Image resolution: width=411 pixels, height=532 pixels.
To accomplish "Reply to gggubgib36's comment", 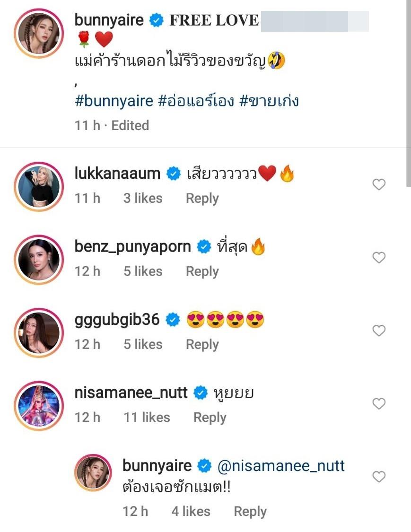I will coord(202,345).
